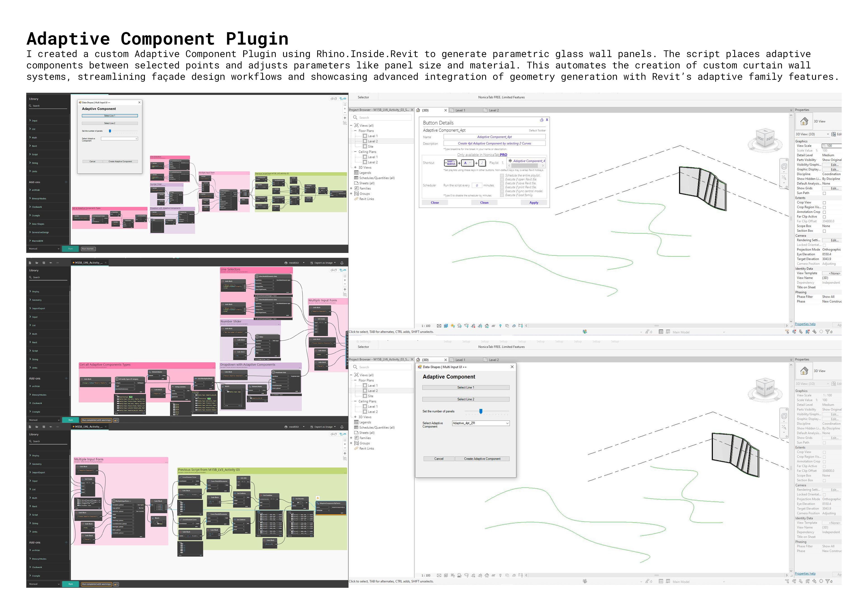Image resolution: width=868 pixels, height=614 pixels.
Task: Open the Export as Image dropdown
Action: point(323,263)
